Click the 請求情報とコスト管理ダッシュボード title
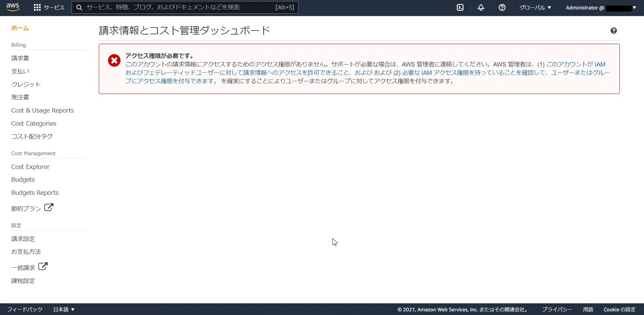Viewport: 644px width, 315px height. click(185, 31)
